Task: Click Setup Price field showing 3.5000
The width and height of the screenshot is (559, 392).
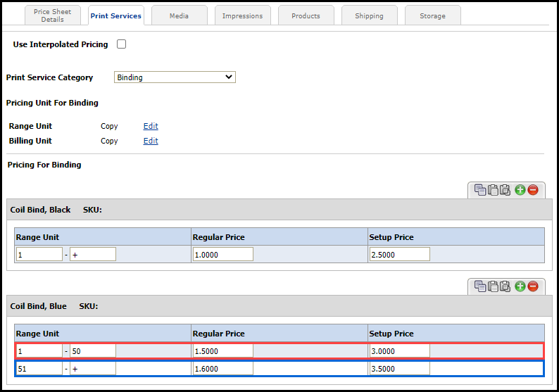Action: point(399,368)
